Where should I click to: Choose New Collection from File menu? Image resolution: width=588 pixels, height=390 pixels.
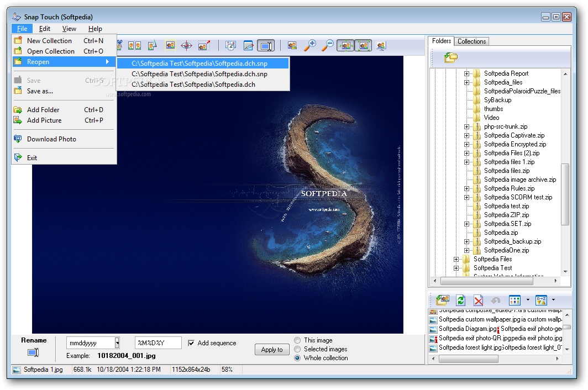click(x=64, y=40)
